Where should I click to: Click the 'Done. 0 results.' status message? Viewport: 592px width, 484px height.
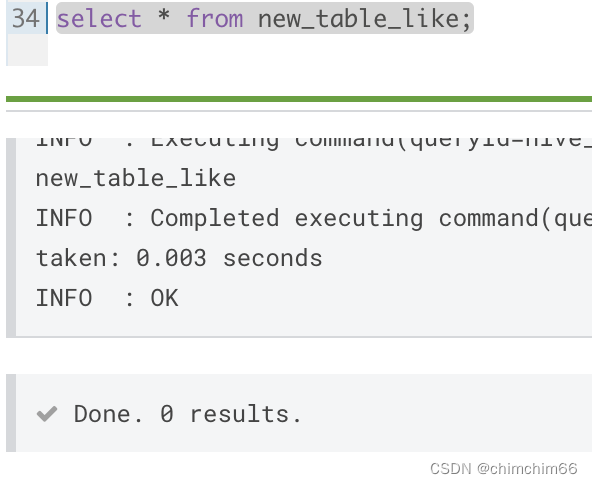(x=188, y=414)
